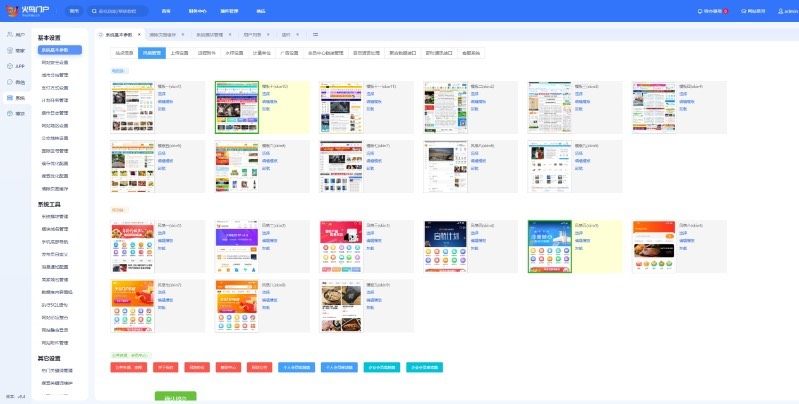Switch to the 上传设置 sub-tab
The height and width of the screenshot is (404, 799).
pos(179,53)
